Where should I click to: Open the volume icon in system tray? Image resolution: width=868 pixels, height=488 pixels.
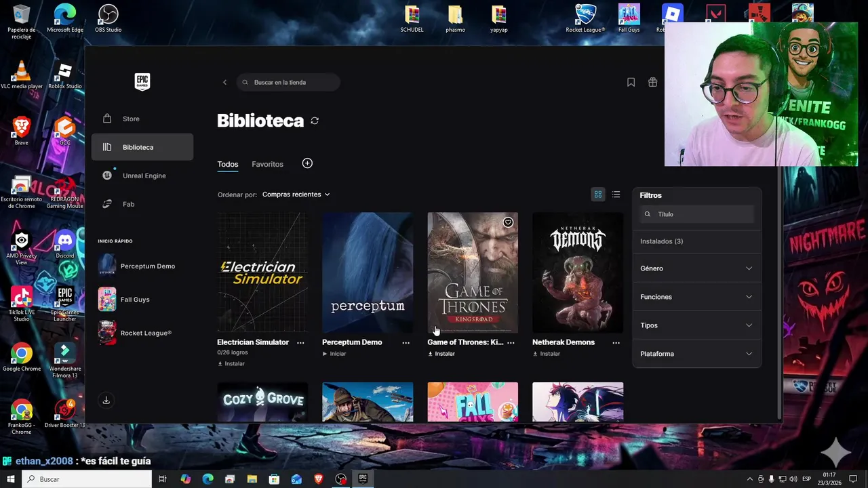[793, 479]
